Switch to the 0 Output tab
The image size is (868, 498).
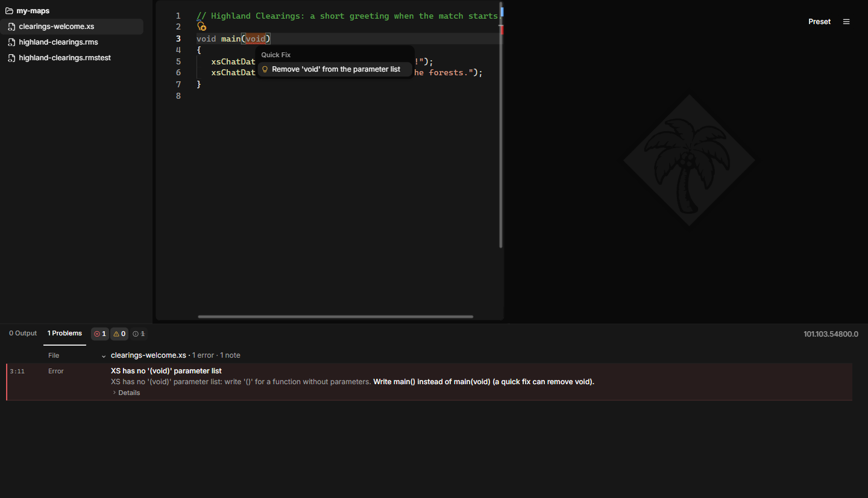tap(23, 333)
